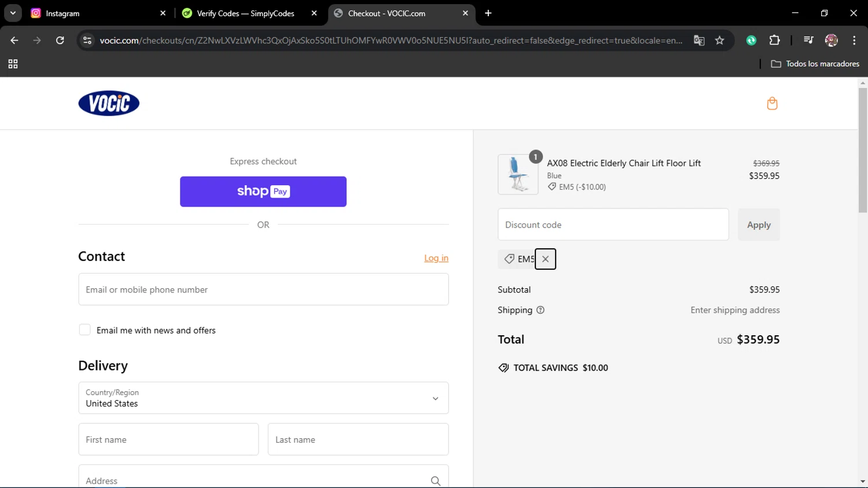The width and height of the screenshot is (868, 488).
Task: Click the Total $359.95 amount
Action: pyautogui.click(x=758, y=340)
